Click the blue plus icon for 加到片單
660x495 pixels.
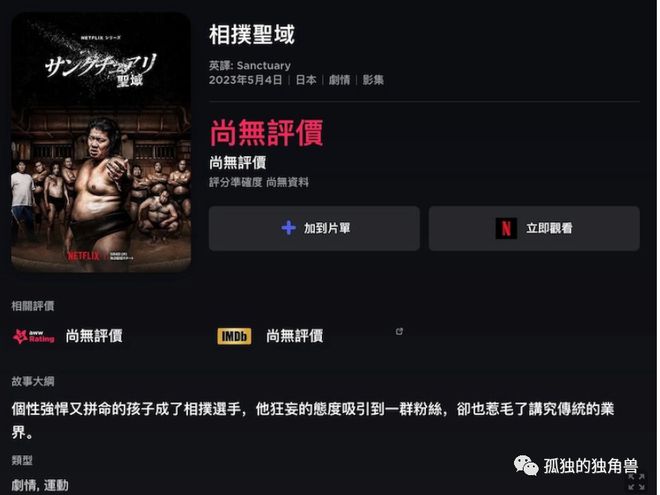288,228
